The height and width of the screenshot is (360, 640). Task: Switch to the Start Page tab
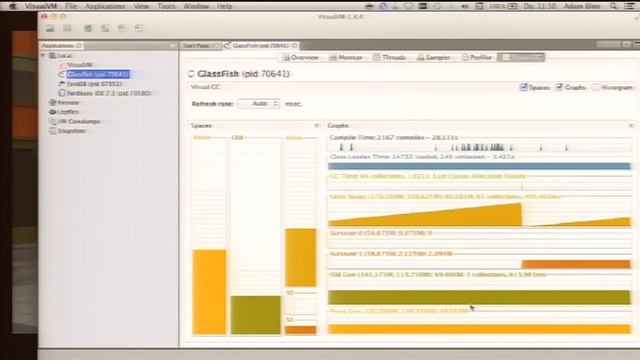196,45
